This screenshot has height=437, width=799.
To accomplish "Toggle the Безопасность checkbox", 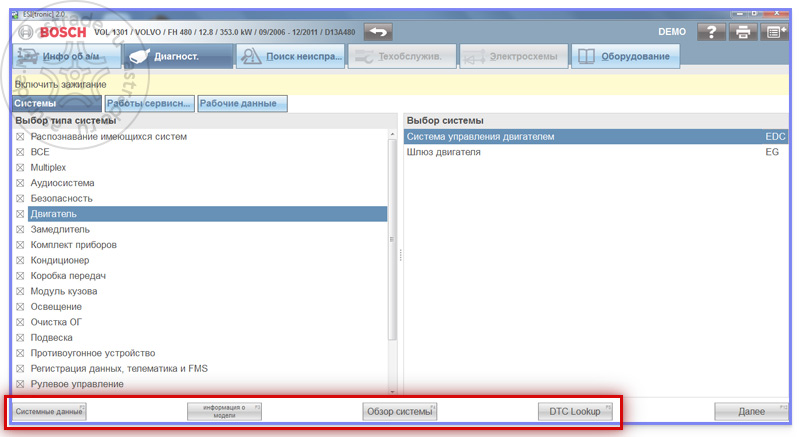I will [20, 198].
